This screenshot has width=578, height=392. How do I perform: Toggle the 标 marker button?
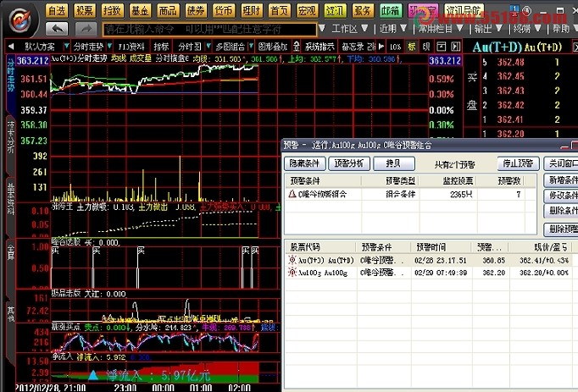[x=411, y=47]
